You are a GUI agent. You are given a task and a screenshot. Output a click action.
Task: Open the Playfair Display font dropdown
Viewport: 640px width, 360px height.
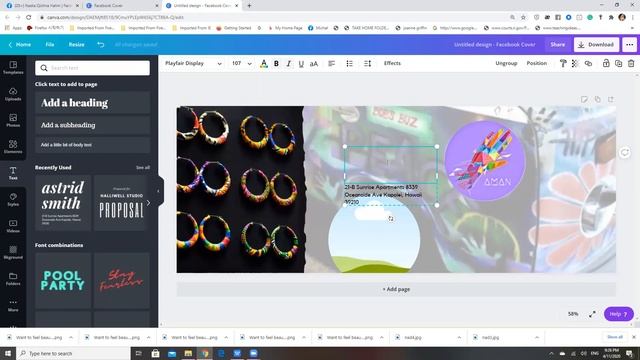click(193, 63)
